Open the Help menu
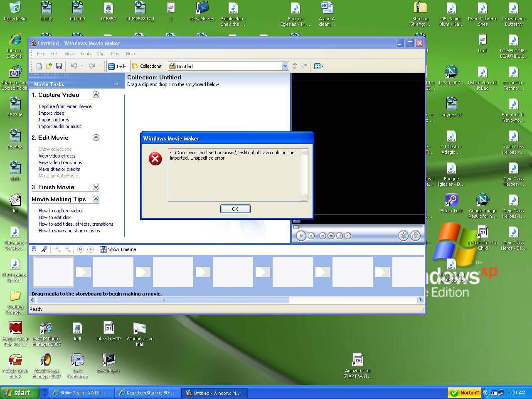Image resolution: width=532 pixels, height=399 pixels. click(x=131, y=54)
